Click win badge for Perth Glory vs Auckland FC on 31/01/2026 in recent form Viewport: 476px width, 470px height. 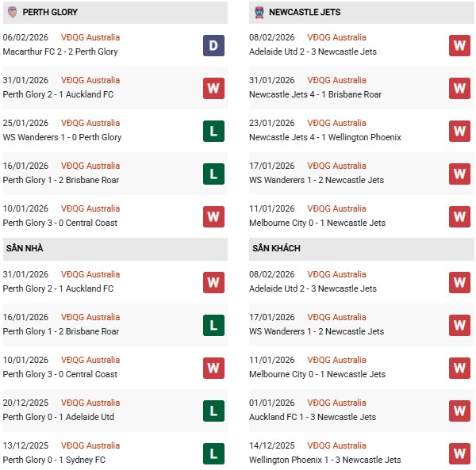213,88
